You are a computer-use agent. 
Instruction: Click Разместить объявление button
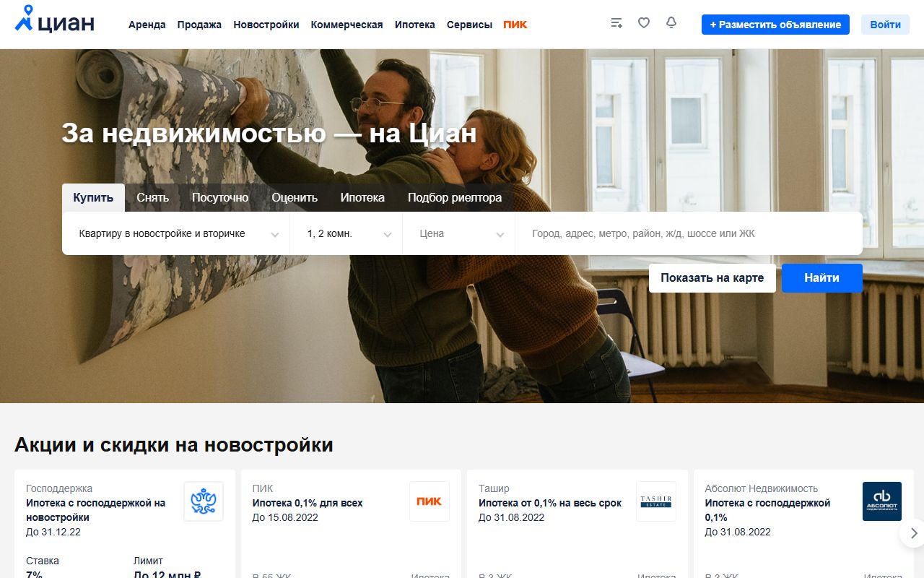tap(775, 25)
